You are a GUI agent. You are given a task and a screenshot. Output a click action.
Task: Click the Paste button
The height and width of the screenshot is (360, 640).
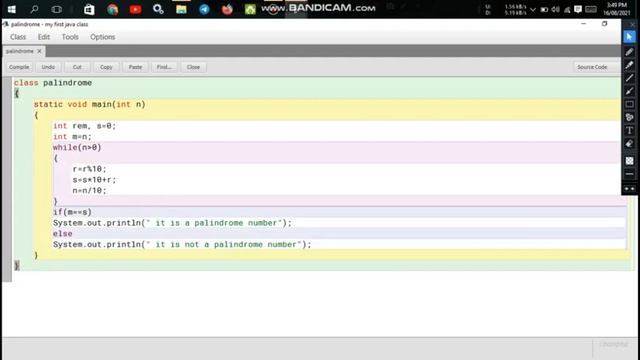pos(135,67)
